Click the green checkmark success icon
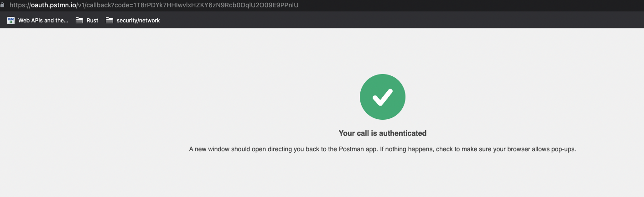The image size is (644, 197). point(382,97)
